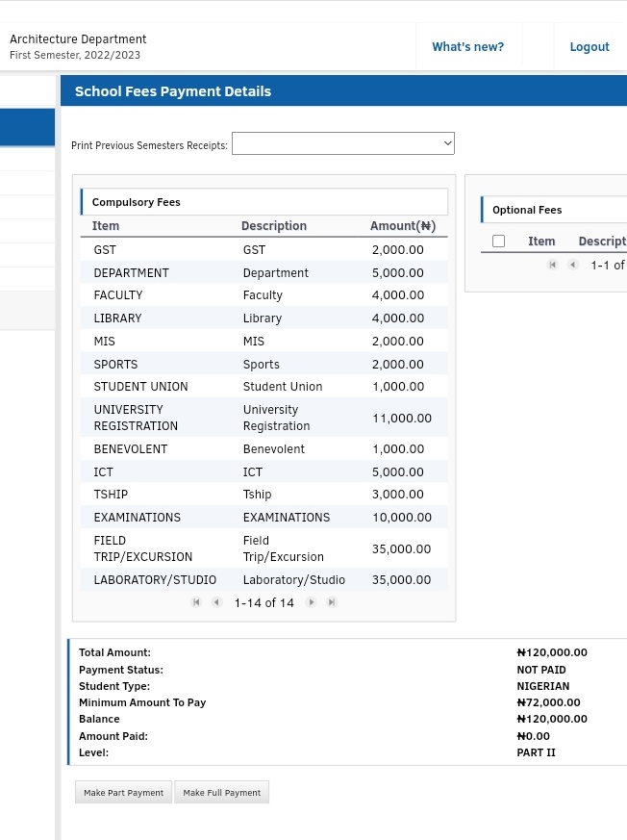Sort by the Item column header in Compulsory Fees
Image resolution: width=627 pixels, height=840 pixels.
[x=106, y=226]
